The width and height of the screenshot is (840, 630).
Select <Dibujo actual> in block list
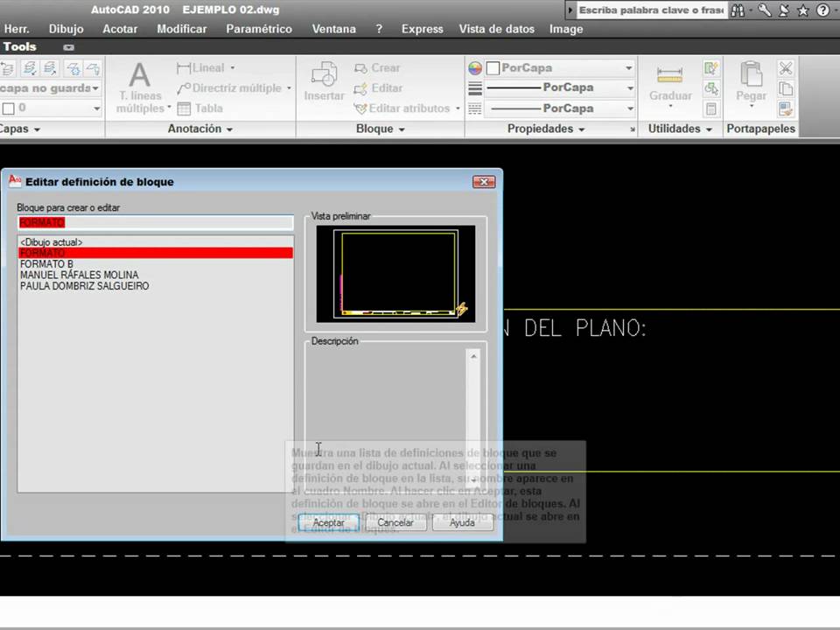156,242
